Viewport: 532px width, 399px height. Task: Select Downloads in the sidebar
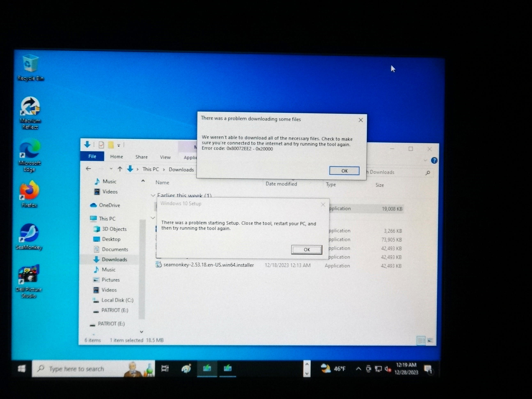(110, 259)
